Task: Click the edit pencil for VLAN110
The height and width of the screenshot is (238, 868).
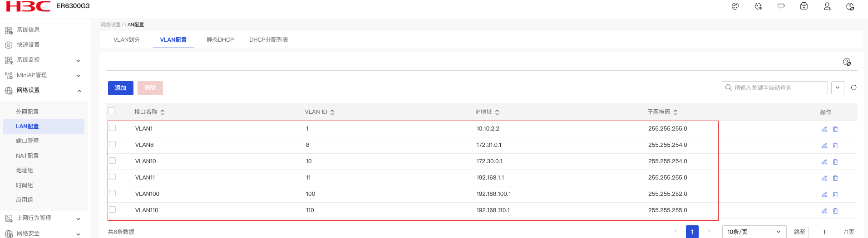Action: point(824,211)
